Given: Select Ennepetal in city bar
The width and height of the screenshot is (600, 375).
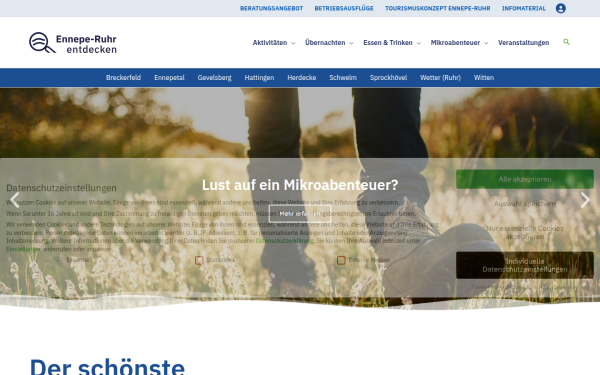Looking at the screenshot, I should point(169,78).
